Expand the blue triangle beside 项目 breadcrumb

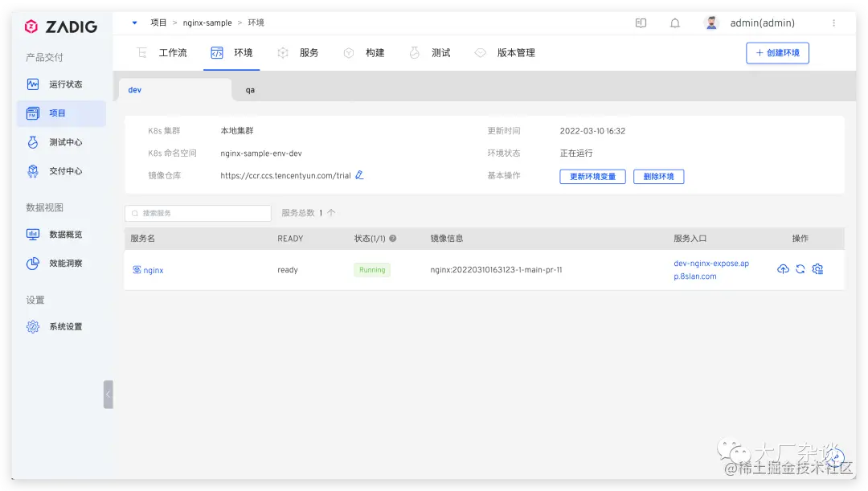point(134,23)
